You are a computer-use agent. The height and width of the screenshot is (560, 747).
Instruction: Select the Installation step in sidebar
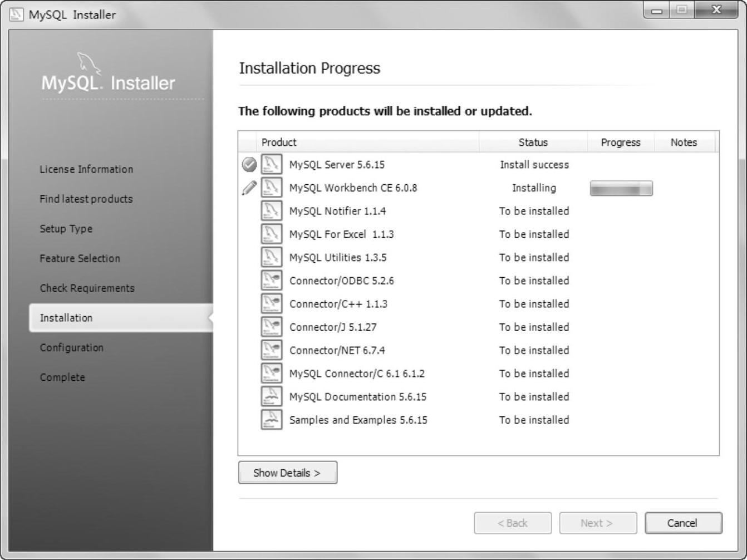pos(121,318)
